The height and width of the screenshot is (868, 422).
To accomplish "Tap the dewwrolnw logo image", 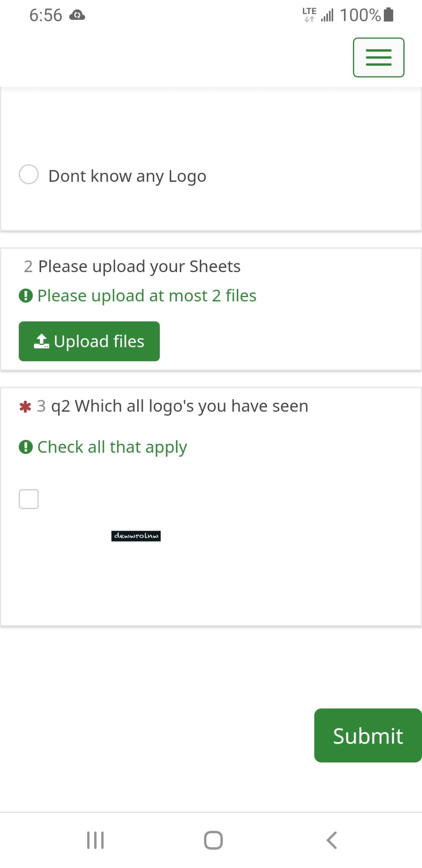I will 136,536.
